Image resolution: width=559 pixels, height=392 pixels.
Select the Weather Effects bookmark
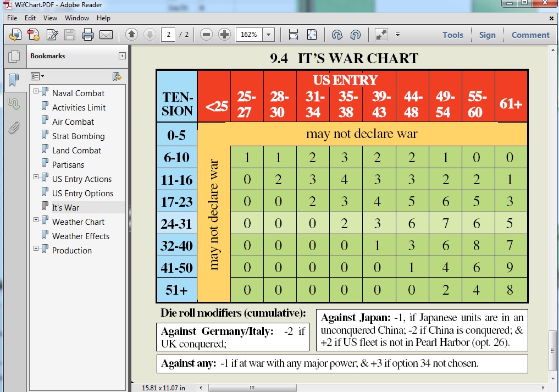point(81,236)
